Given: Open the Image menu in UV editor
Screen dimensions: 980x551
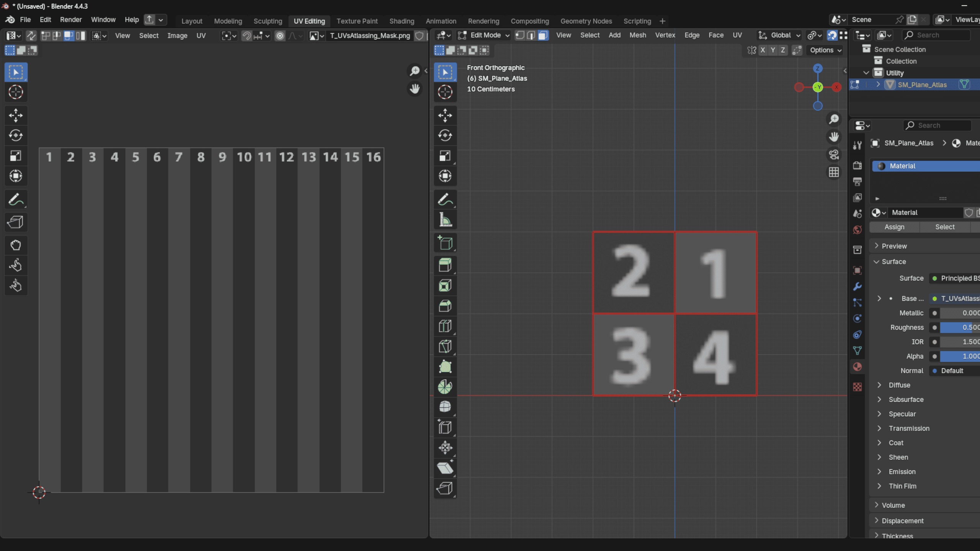Looking at the screenshot, I should (x=177, y=36).
